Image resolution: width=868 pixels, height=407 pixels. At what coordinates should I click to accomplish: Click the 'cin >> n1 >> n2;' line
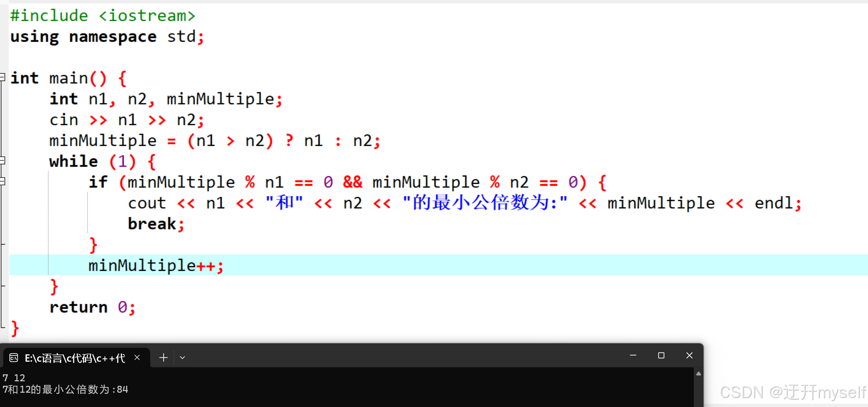[127, 120]
